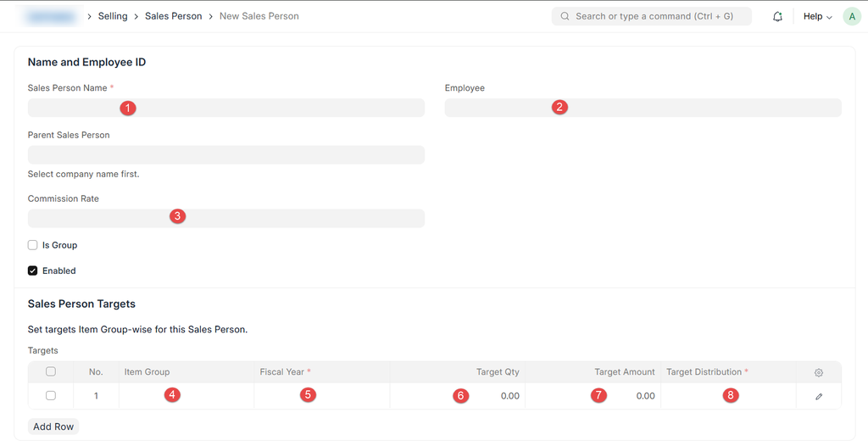The image size is (868, 446).
Task: Click the table settings gear icon
Action: click(x=818, y=372)
